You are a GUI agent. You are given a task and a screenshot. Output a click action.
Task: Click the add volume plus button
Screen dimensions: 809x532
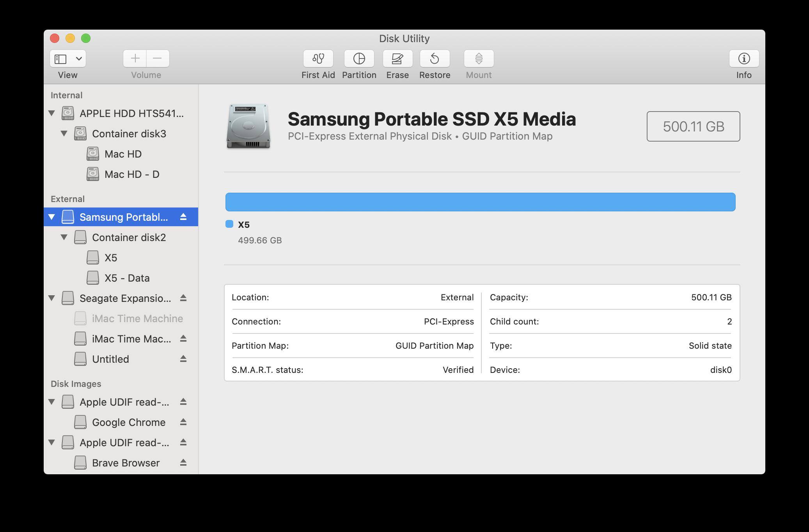click(x=135, y=59)
